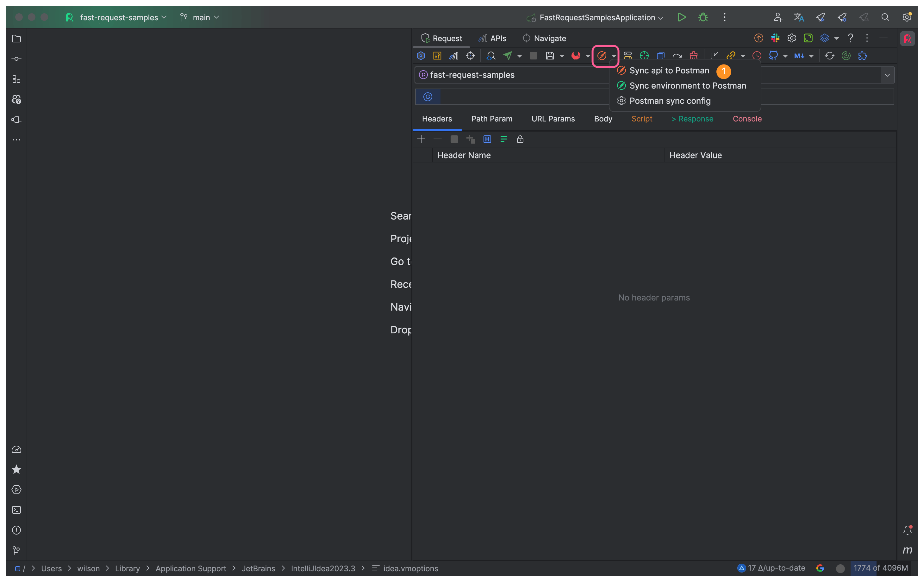Screen dimensions: 924x582
Task: Switch to the Body tab
Action: click(x=603, y=119)
